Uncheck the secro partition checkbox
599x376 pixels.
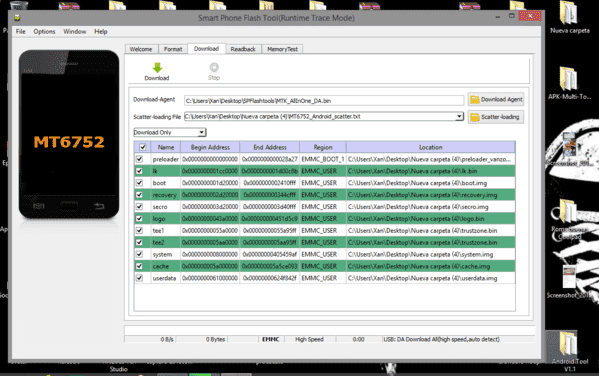point(139,206)
